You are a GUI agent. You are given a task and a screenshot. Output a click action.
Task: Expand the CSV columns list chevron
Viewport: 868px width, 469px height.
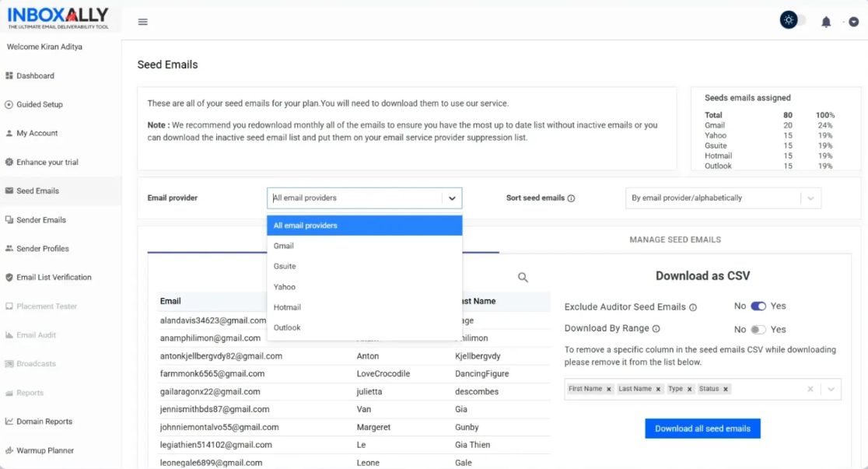click(x=831, y=389)
